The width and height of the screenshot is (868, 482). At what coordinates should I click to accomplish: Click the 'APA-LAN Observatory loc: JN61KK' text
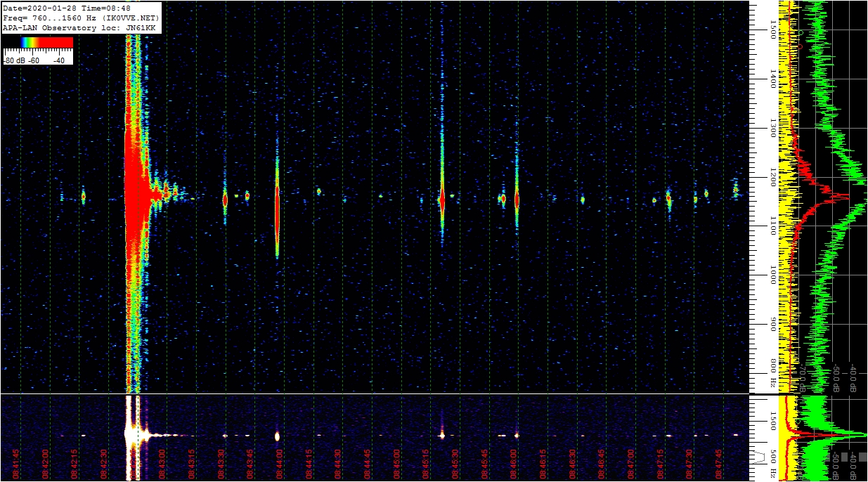coord(79,27)
